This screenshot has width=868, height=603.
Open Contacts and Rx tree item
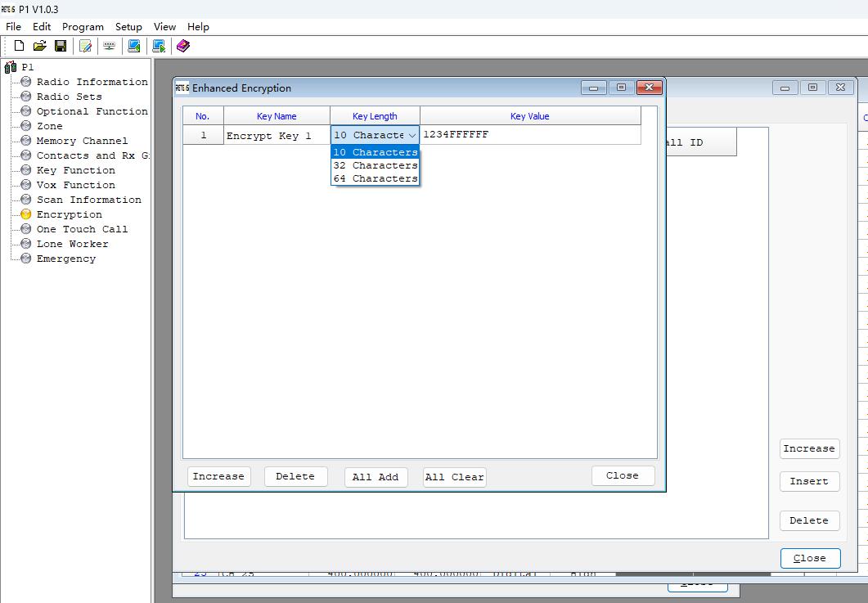pyautogui.click(x=92, y=155)
